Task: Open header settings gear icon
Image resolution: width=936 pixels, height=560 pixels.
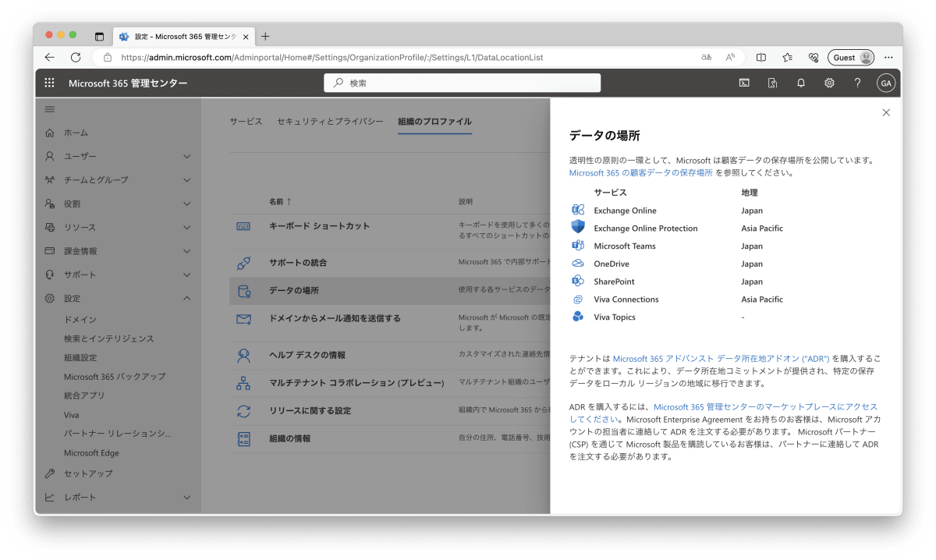Action: tap(829, 83)
